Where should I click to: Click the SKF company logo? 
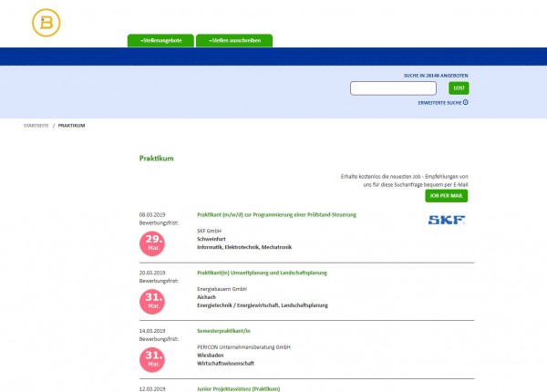coord(447,220)
